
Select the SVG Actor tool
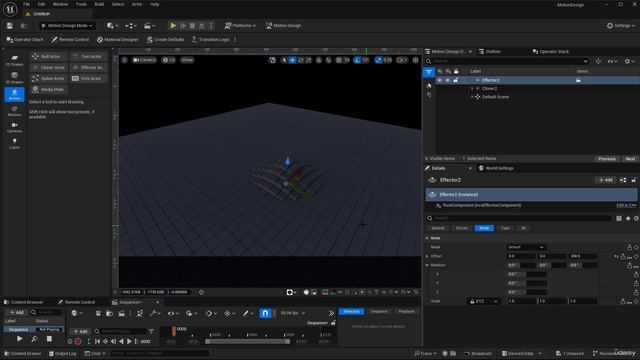coord(88,78)
